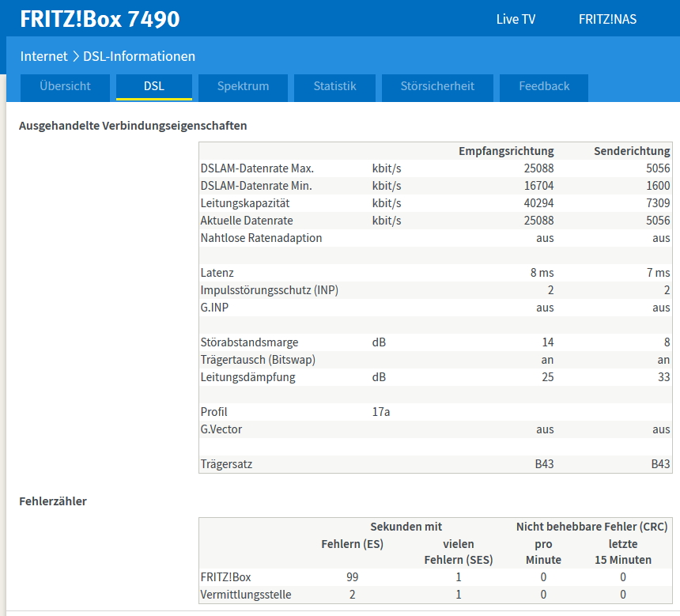Image resolution: width=680 pixels, height=616 pixels.
Task: Switch to the Spektrum tab
Action: (x=243, y=87)
